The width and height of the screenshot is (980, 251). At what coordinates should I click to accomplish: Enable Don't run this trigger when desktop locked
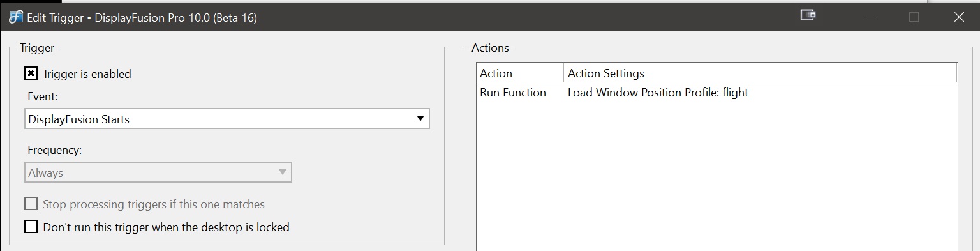[31, 227]
